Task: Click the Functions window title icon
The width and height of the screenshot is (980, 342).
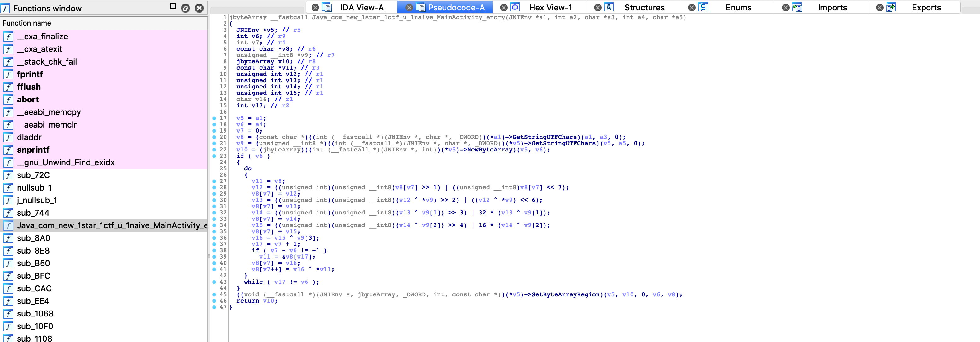Action: [5, 8]
